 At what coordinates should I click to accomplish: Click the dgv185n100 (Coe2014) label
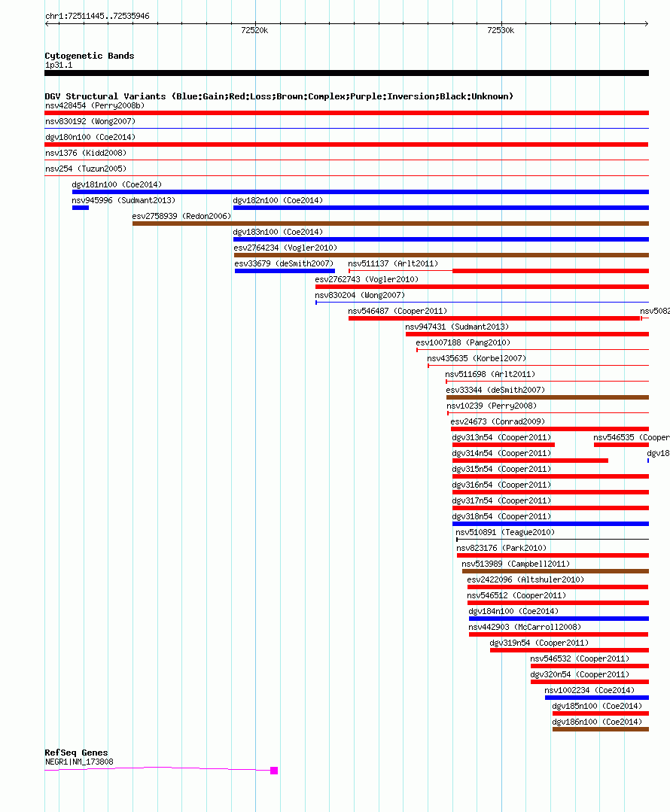pyautogui.click(x=597, y=706)
